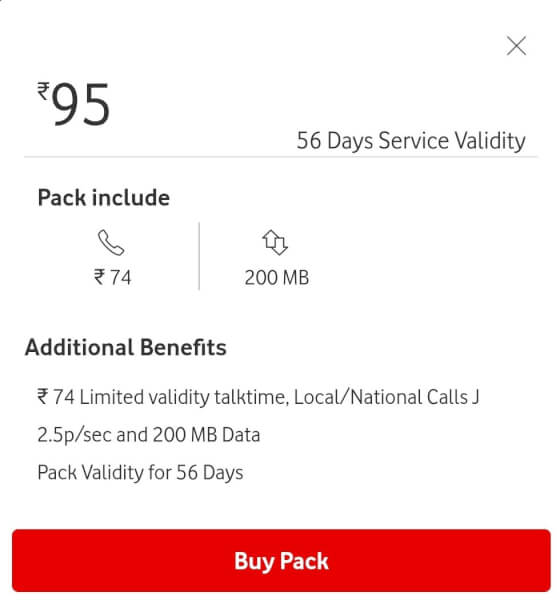The height and width of the screenshot is (600, 560).
Task: Close the recharge pack popup
Action: 516,46
